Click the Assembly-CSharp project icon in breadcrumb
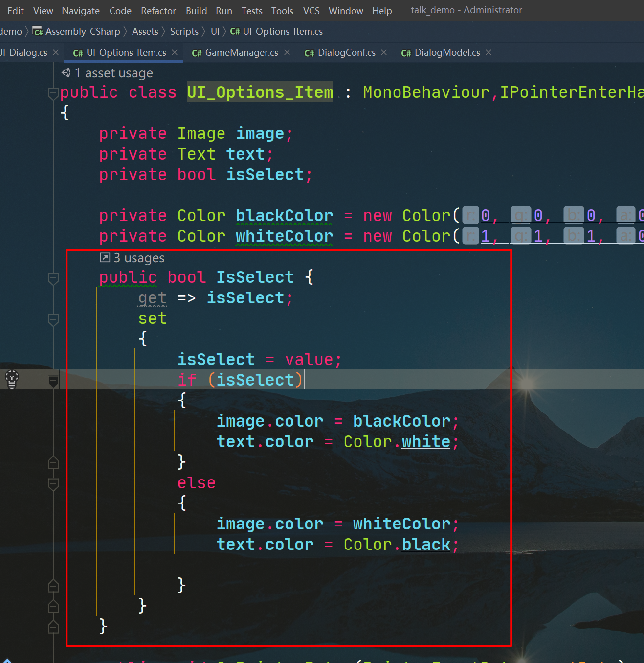 [x=38, y=32]
